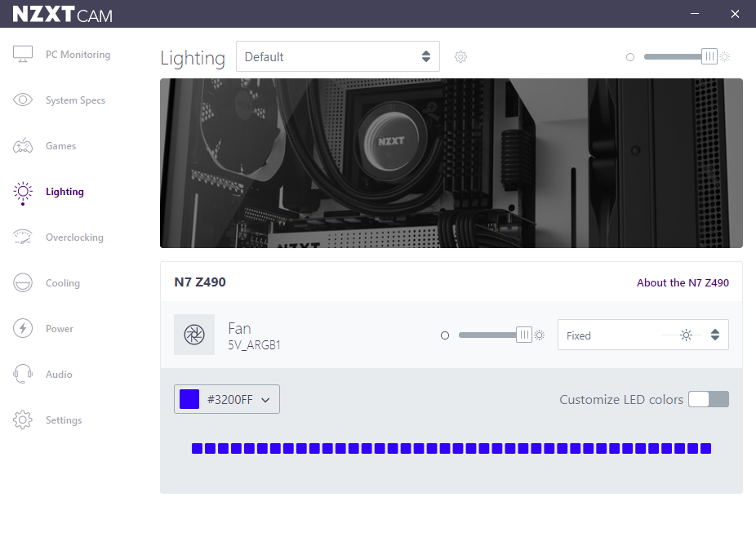This screenshot has width=756, height=546.
Task: Open the Power section
Action: 60,329
